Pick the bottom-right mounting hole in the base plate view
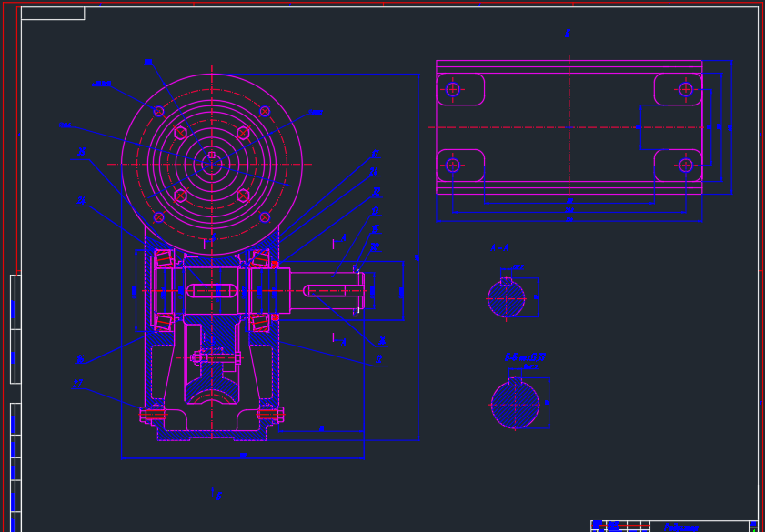This screenshot has width=765, height=532. click(x=686, y=166)
